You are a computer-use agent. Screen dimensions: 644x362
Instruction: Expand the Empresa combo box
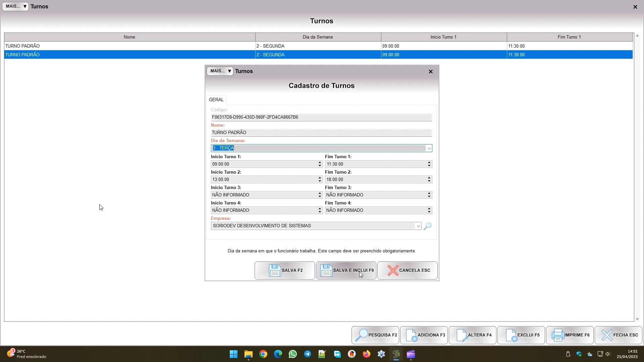418,226
